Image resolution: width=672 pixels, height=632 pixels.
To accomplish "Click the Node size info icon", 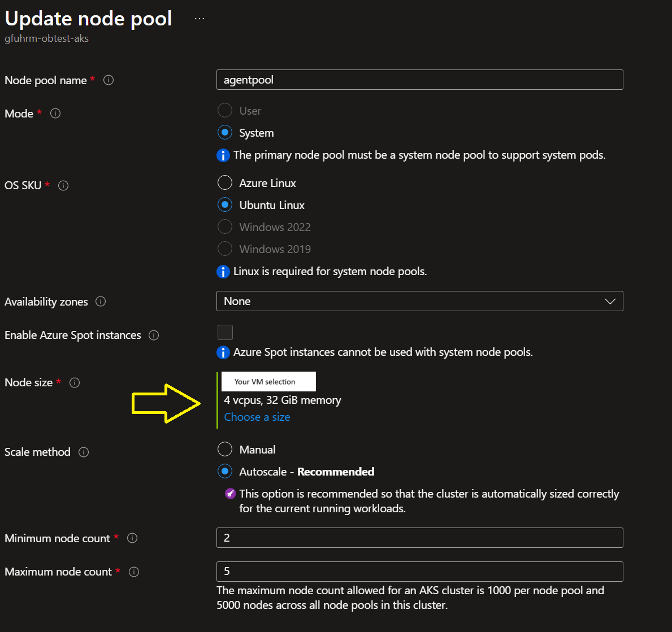I will 75,383.
